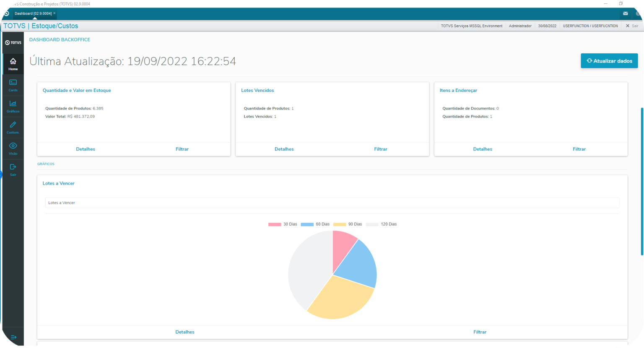This screenshot has height=348, width=644.
Task: Open Detalhes under Lotes Vencidos card
Action: coord(284,149)
